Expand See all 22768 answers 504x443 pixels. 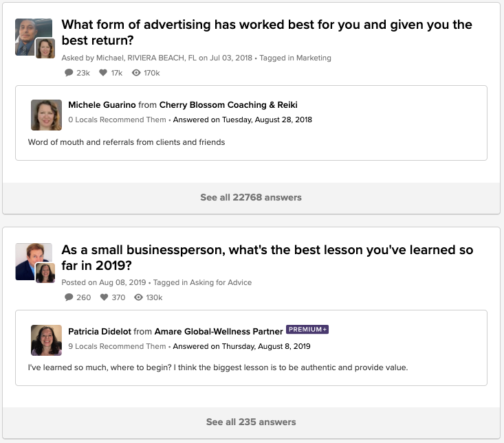pos(251,197)
